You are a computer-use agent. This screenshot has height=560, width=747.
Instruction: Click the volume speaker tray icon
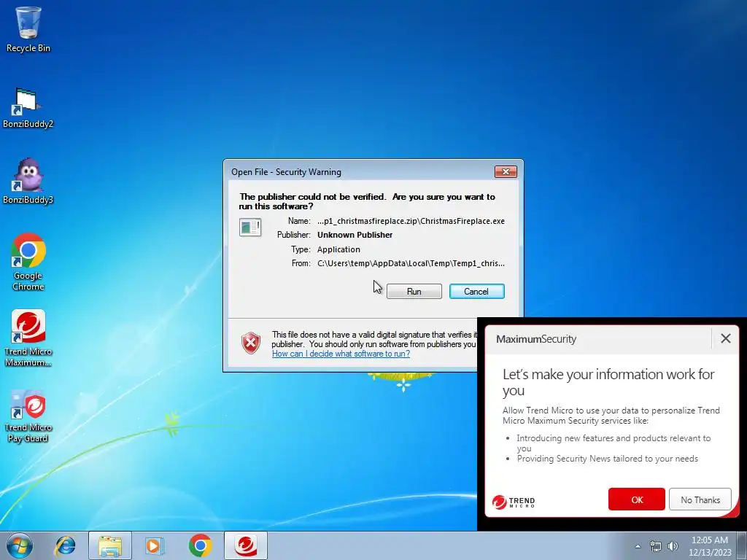coord(673,546)
